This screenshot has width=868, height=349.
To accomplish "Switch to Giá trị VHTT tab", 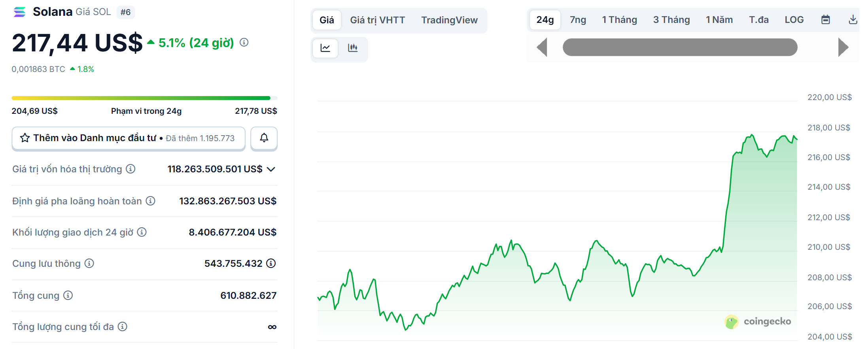I will point(377,20).
